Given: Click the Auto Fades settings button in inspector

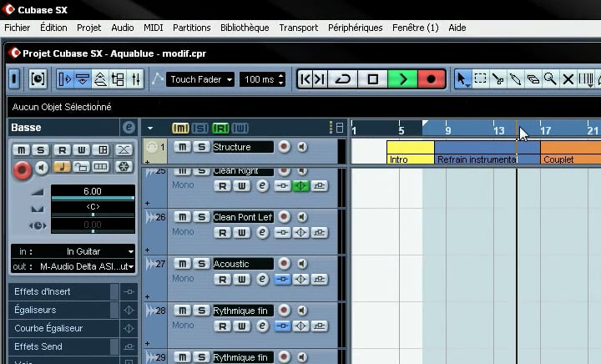Looking at the screenshot, I should [x=124, y=149].
